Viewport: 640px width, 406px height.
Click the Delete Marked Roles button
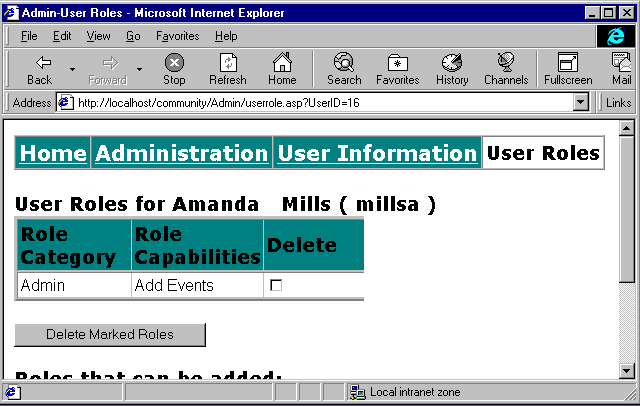(110, 335)
